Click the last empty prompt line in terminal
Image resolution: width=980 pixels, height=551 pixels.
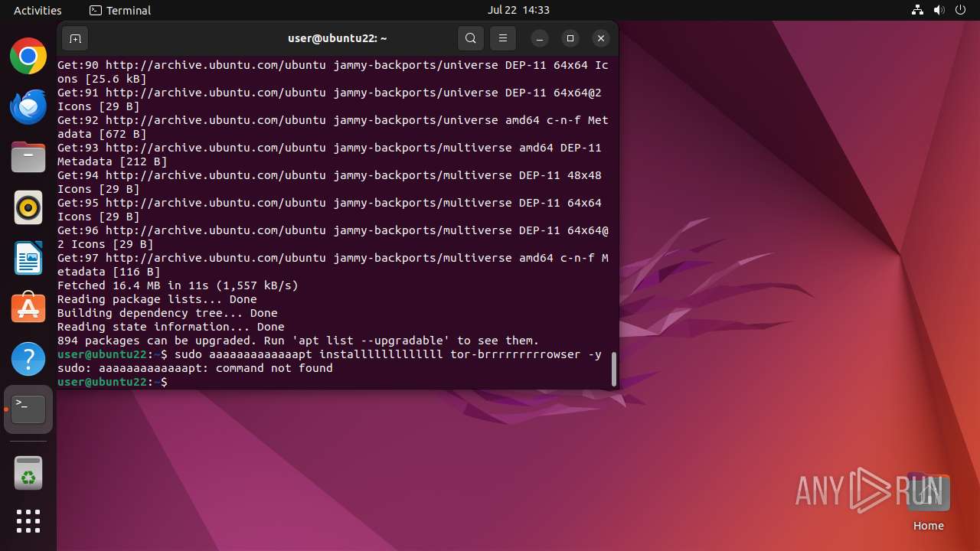pos(113,382)
